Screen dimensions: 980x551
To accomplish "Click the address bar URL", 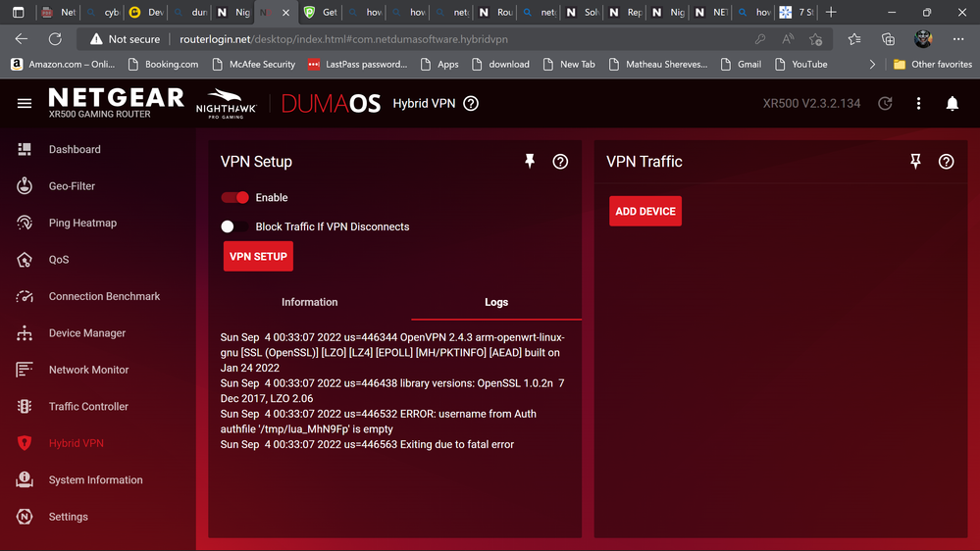I will tap(343, 39).
